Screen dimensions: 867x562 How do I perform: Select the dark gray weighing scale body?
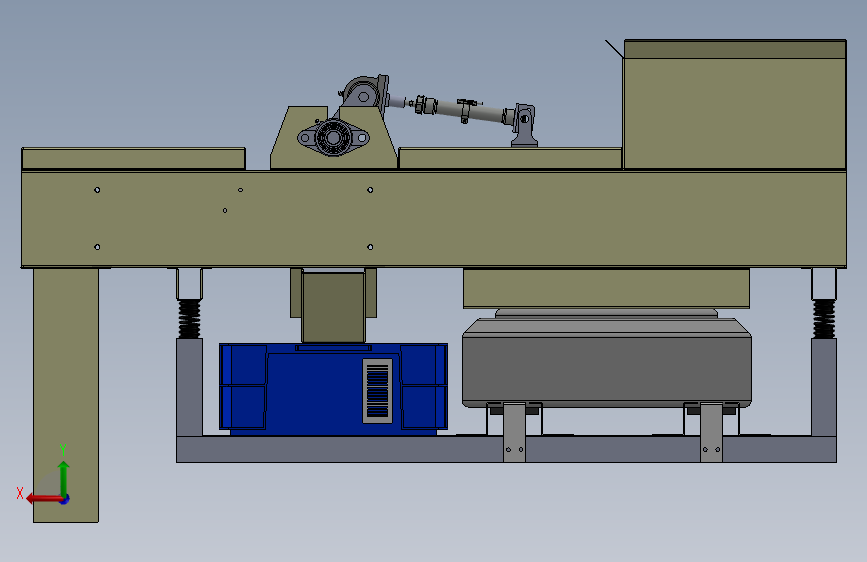click(x=607, y=362)
